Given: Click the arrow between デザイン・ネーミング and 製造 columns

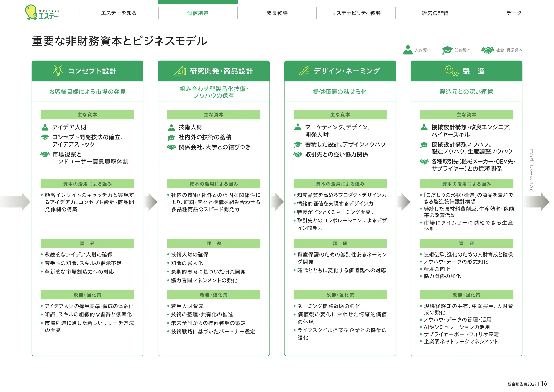Looking at the screenshot, I should click(x=404, y=202).
